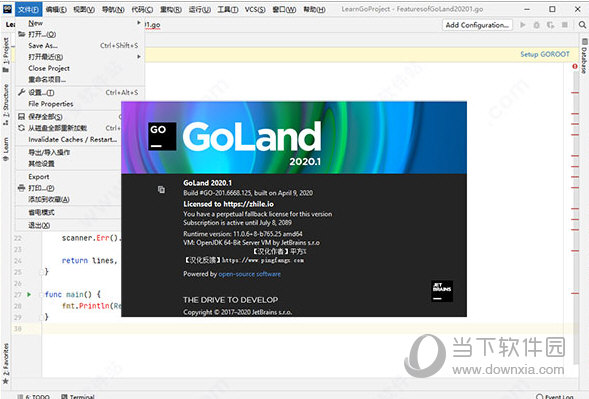589x399 pixels.
Task: Choose 添加到收藏(A) add to favorites entry
Action: coord(68,199)
